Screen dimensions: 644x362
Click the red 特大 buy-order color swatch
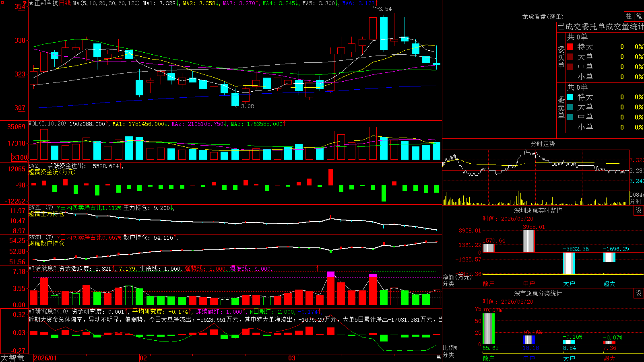click(570, 47)
